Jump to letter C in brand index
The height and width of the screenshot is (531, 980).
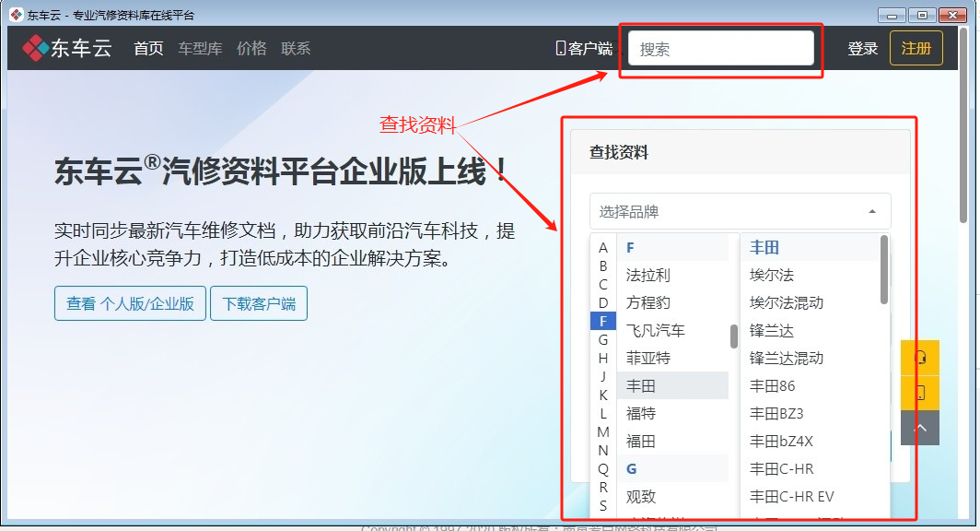click(603, 285)
